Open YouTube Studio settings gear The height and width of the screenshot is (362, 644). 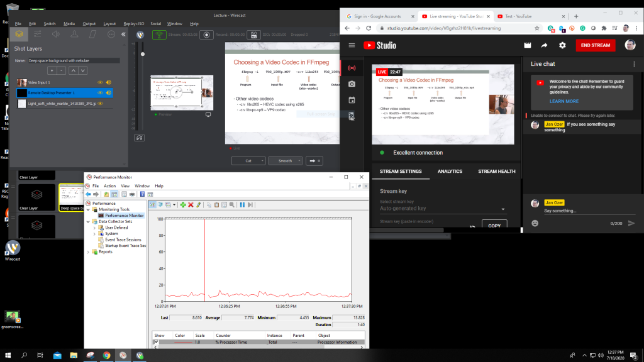pos(562,45)
